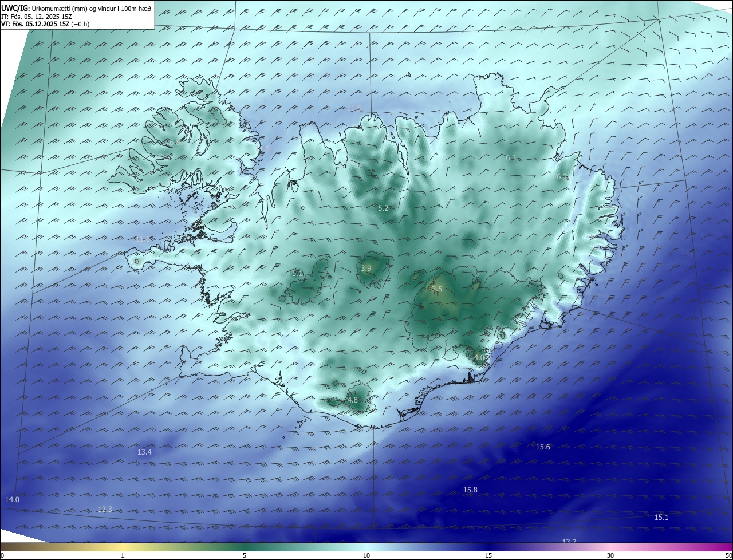
Task: Click the 3.9 value label
Action: click(366, 268)
